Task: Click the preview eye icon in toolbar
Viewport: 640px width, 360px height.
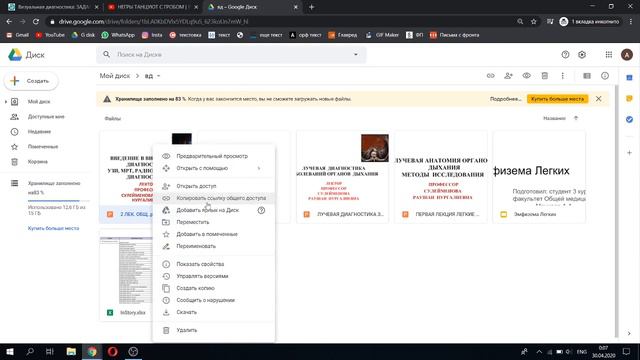Action: coord(527,76)
